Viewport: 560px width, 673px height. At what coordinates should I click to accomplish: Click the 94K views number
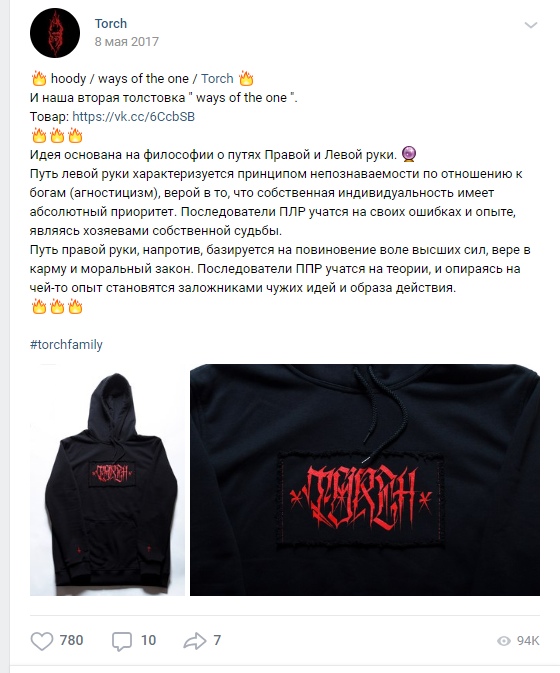tap(528, 641)
